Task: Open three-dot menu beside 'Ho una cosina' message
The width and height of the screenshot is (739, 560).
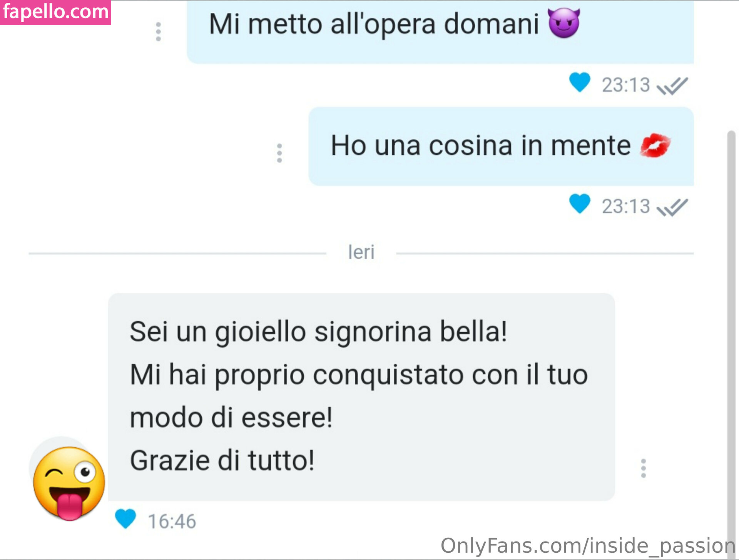Action: coord(279,153)
